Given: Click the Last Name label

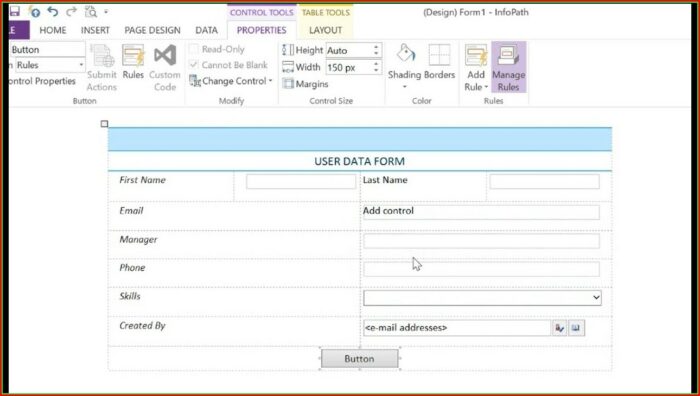Looking at the screenshot, I should [385, 180].
